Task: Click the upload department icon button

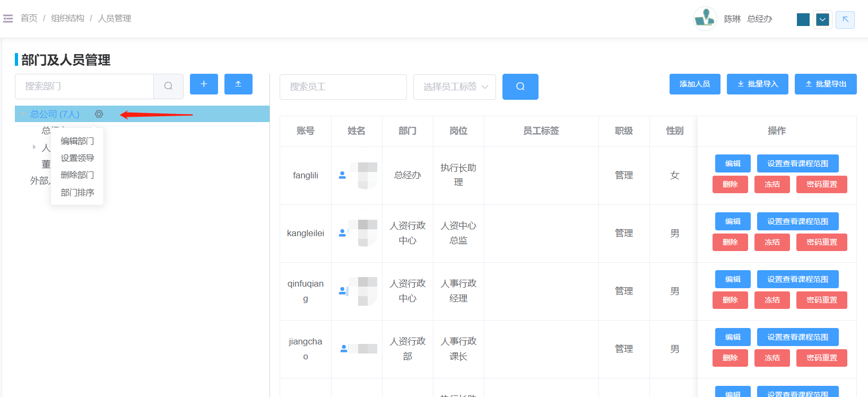Action: 238,84
